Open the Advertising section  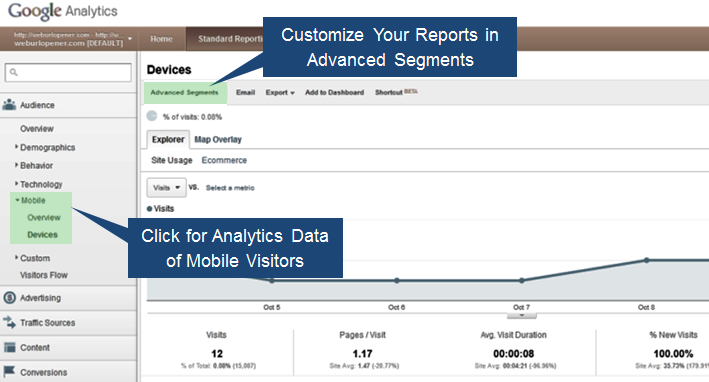pos(68,298)
